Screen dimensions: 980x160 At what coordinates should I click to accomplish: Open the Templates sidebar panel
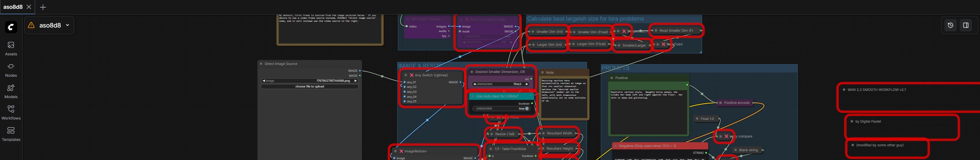click(11, 134)
